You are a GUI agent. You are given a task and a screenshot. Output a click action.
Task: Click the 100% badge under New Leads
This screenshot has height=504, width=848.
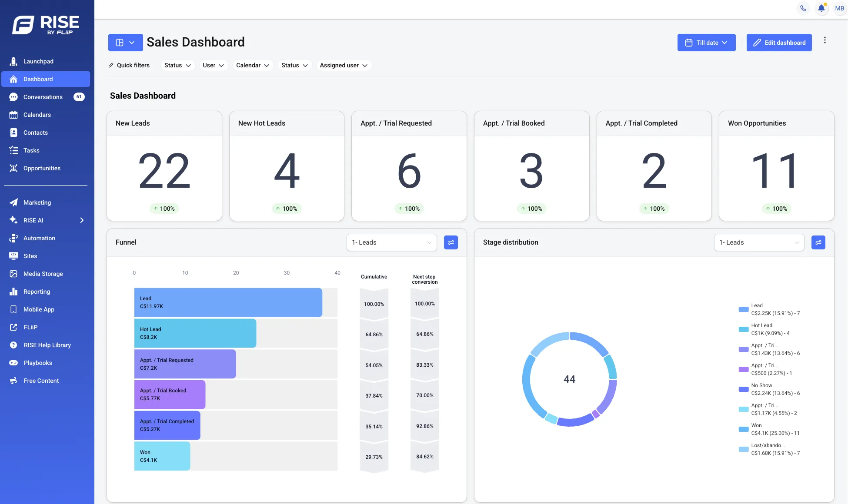point(164,209)
